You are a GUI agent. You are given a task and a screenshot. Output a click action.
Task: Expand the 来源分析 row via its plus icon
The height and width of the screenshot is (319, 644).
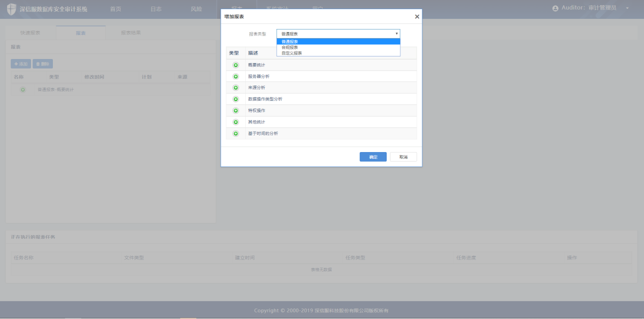tap(236, 88)
